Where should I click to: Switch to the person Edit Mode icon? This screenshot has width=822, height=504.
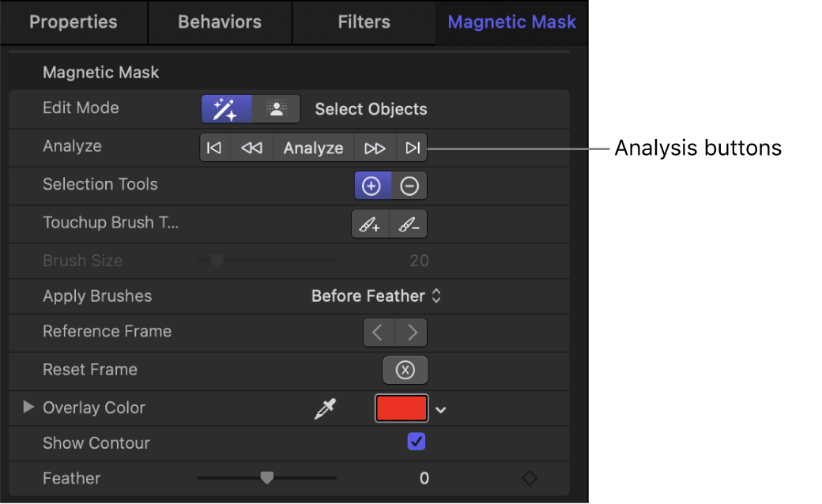pyautogui.click(x=277, y=108)
